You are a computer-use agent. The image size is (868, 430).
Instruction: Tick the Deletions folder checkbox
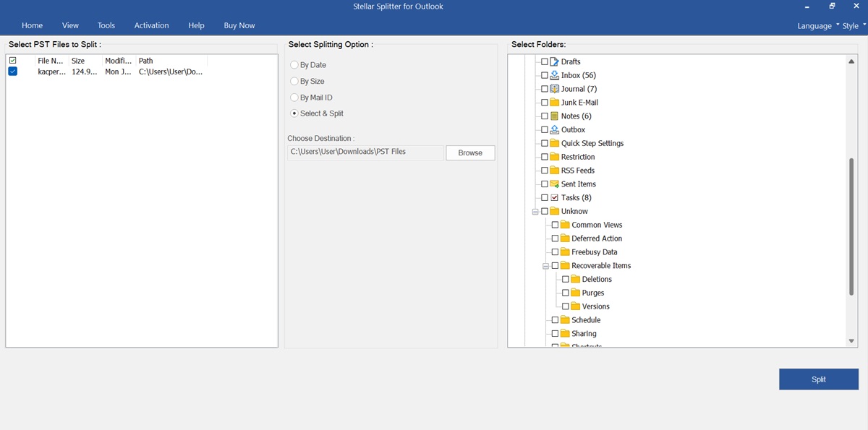coord(566,280)
